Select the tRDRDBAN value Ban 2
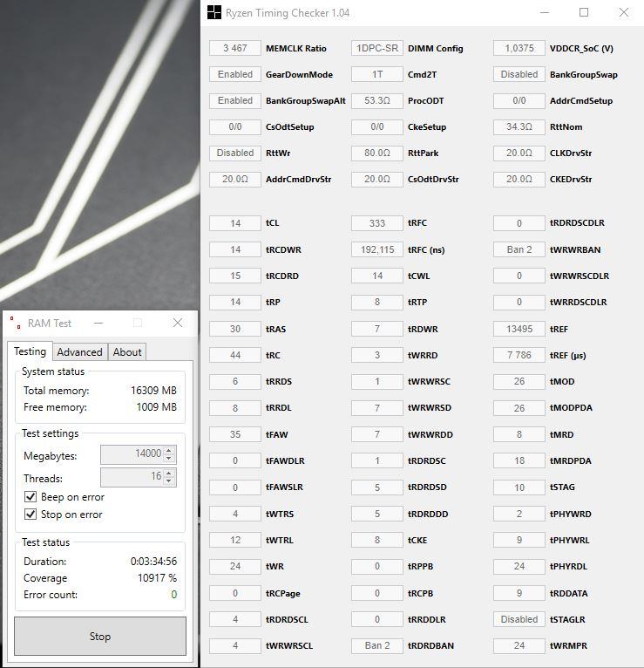 [x=377, y=645]
